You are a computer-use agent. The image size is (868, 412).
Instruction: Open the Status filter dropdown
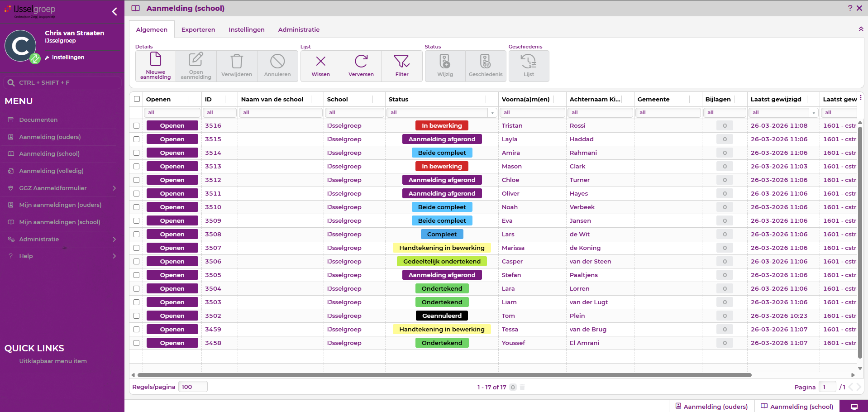coord(492,113)
